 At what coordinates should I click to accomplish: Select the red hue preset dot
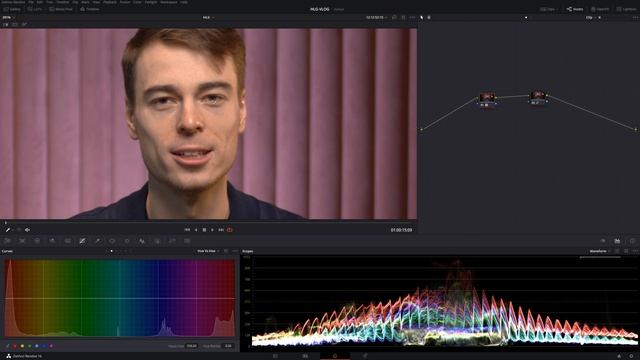[15, 346]
